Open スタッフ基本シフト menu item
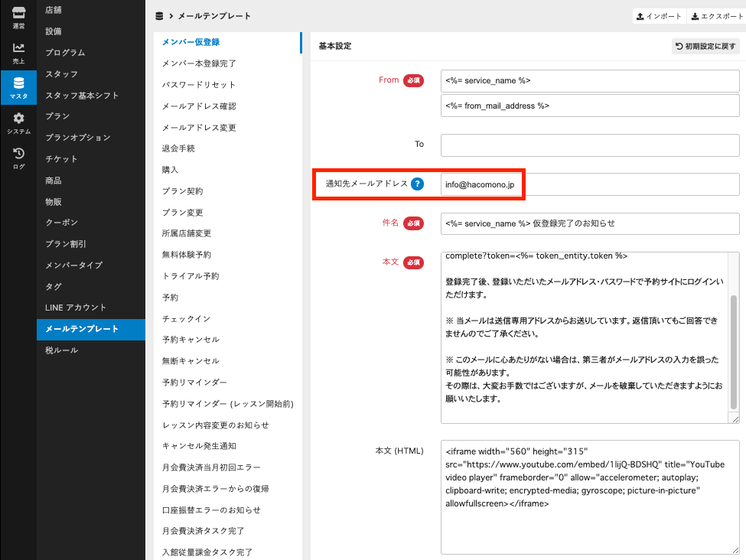 pyautogui.click(x=82, y=96)
